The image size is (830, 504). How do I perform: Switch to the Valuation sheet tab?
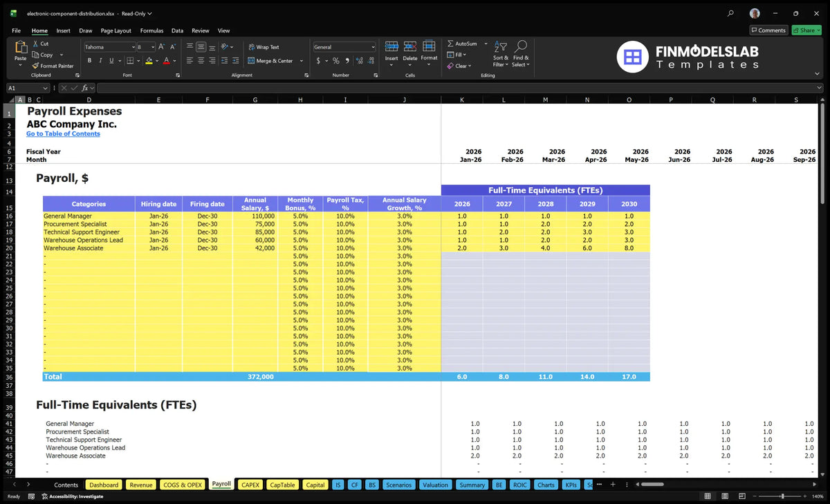[435, 485]
